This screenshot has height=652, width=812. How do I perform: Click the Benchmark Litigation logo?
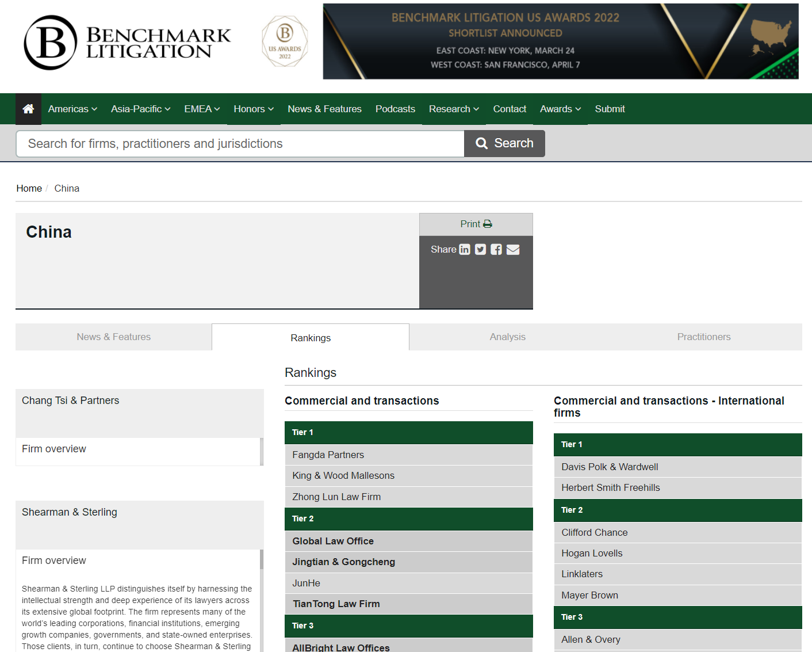pyautogui.click(x=127, y=43)
